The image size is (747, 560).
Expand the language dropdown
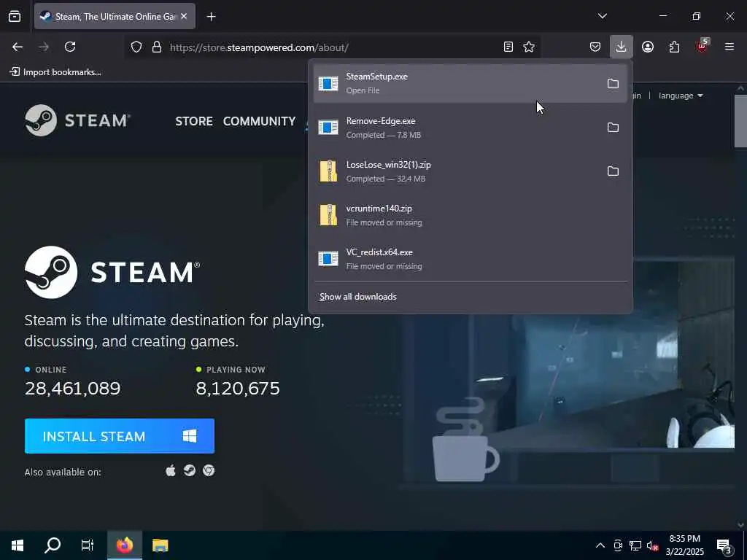(681, 96)
